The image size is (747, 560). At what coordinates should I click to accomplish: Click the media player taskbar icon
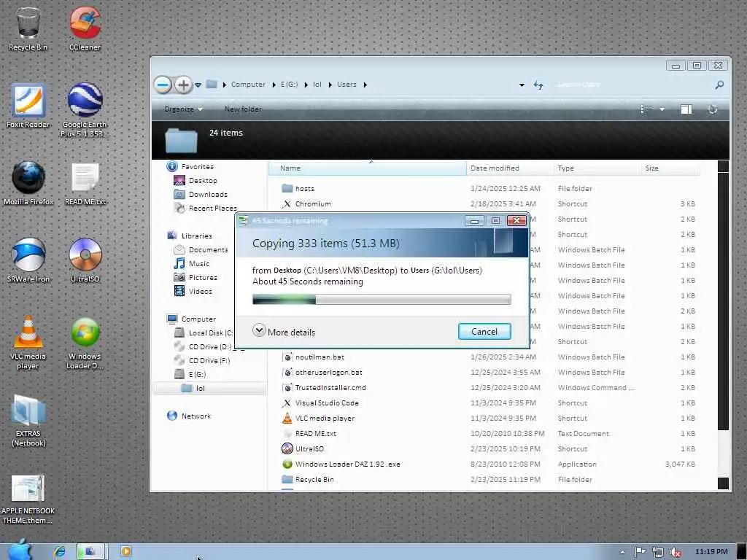[x=125, y=551]
